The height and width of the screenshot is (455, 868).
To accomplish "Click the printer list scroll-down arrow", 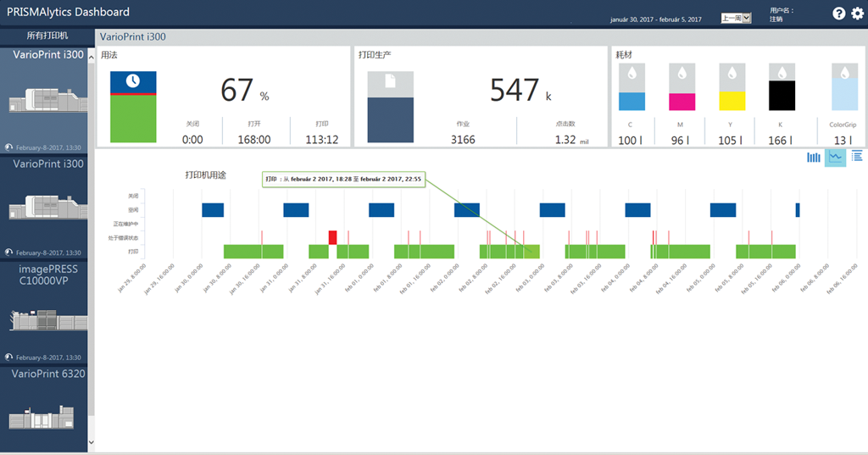I will click(92, 442).
